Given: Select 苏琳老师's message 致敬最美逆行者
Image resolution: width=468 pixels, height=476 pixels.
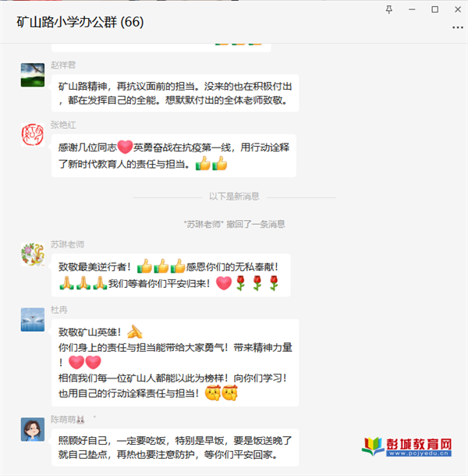Looking at the screenshot, I should (x=171, y=275).
